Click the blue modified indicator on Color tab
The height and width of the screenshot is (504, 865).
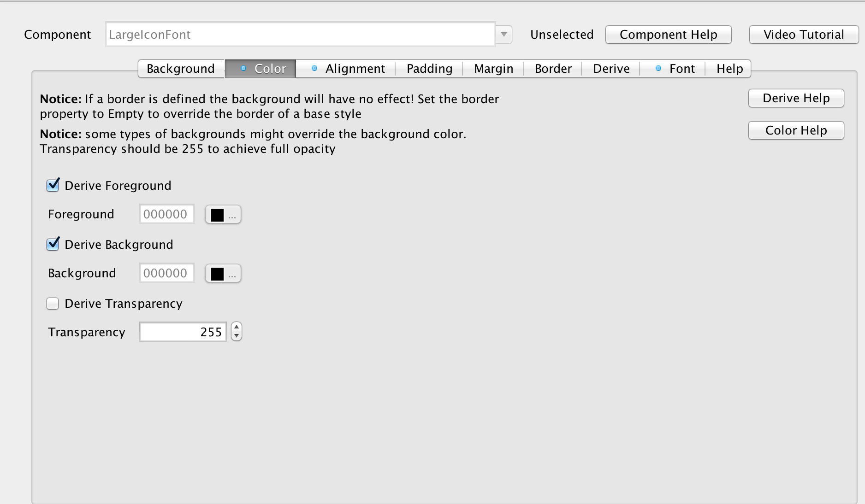(243, 68)
